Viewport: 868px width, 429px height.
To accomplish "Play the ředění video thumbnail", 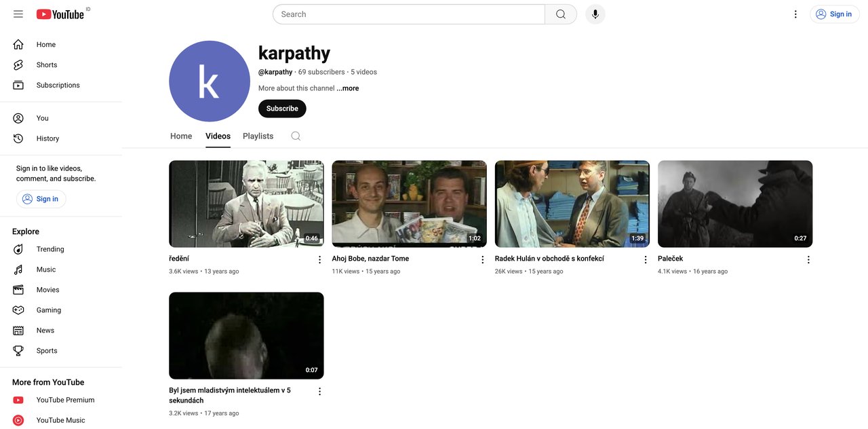I will click(246, 204).
